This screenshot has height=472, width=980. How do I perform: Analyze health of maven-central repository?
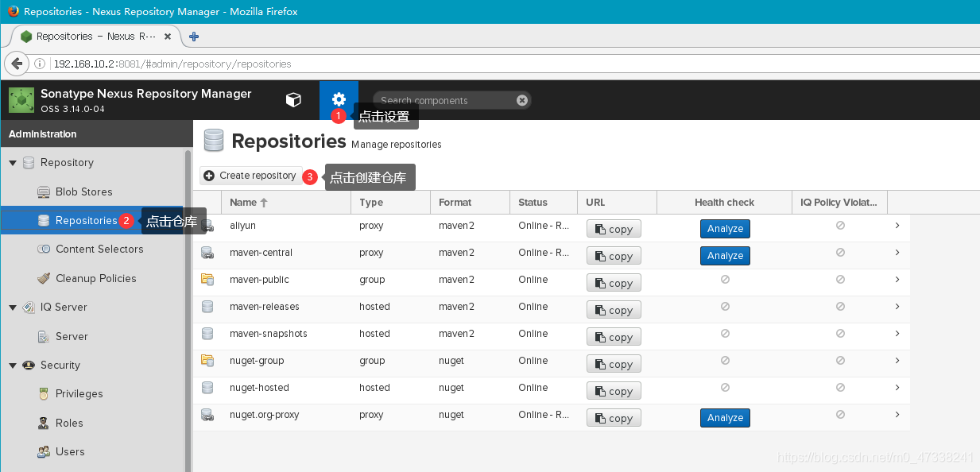pos(725,256)
